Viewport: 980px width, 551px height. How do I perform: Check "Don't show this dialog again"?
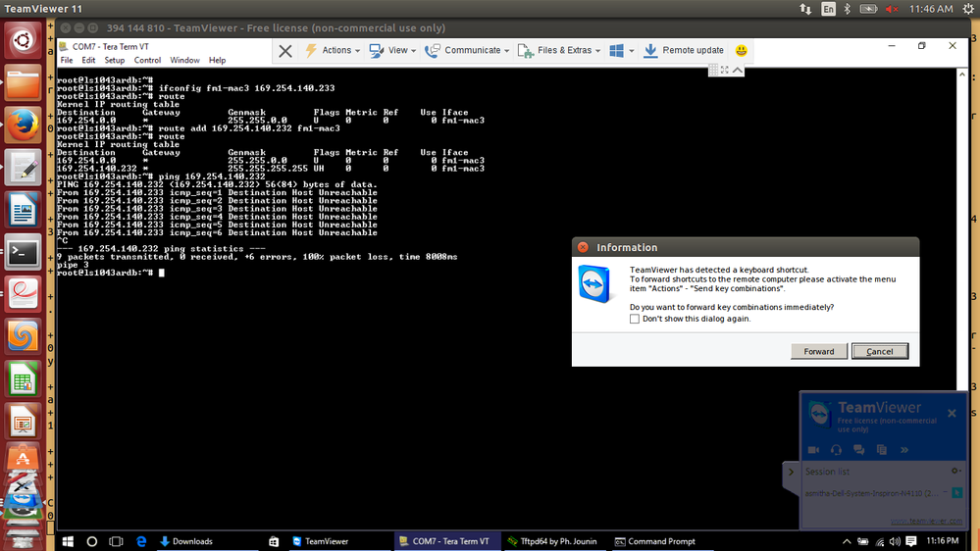tap(635, 319)
